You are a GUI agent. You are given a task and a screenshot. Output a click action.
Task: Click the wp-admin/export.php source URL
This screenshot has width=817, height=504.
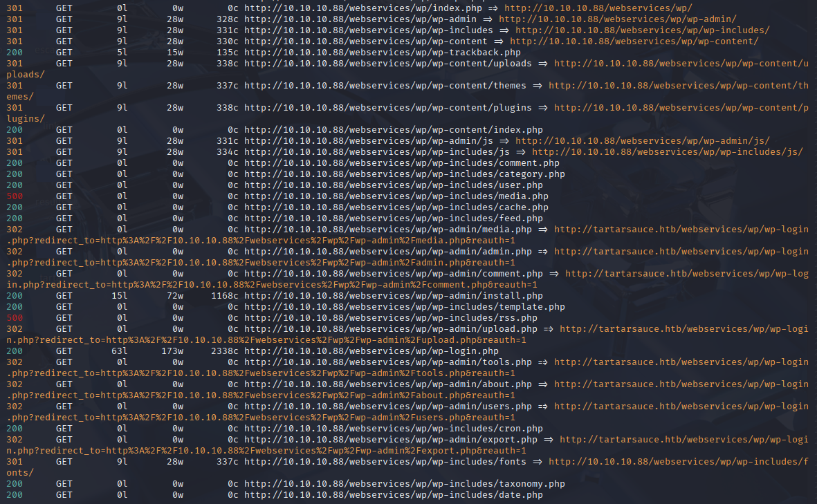click(x=391, y=440)
